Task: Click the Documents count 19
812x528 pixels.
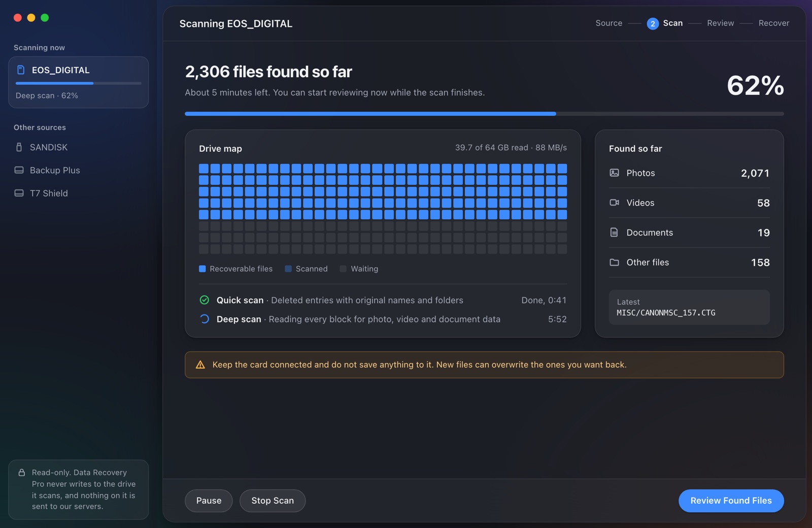Action: (763, 233)
